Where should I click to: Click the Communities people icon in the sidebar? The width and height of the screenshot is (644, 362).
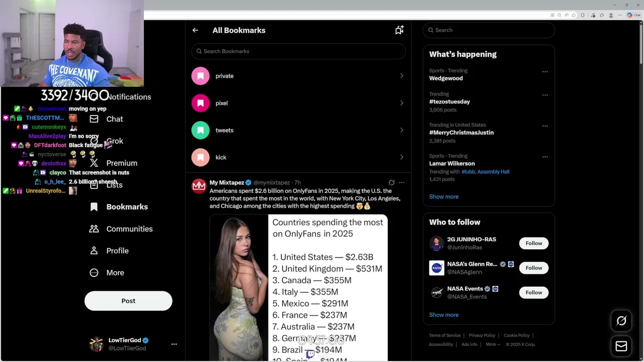coord(94,229)
